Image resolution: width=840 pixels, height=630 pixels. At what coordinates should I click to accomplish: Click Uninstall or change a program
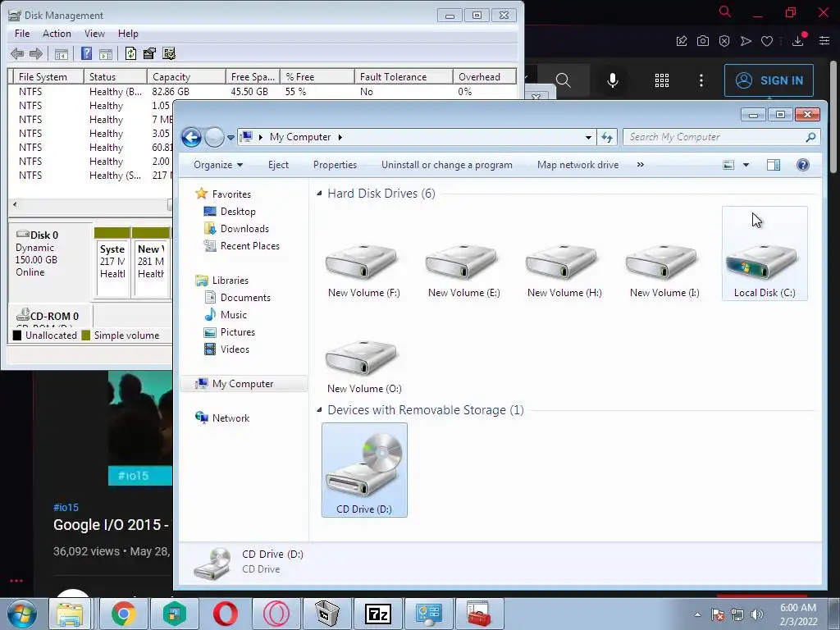447,165
